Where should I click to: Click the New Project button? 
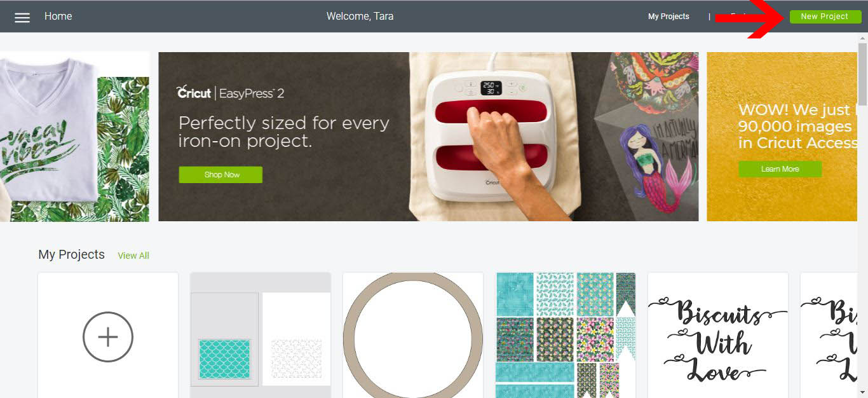[825, 17]
